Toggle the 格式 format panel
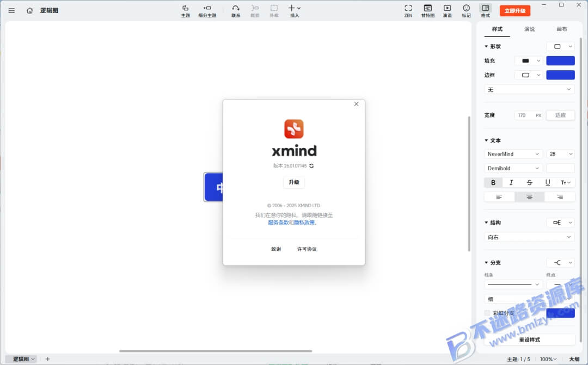Image resolution: width=588 pixels, height=365 pixels. pos(485,11)
